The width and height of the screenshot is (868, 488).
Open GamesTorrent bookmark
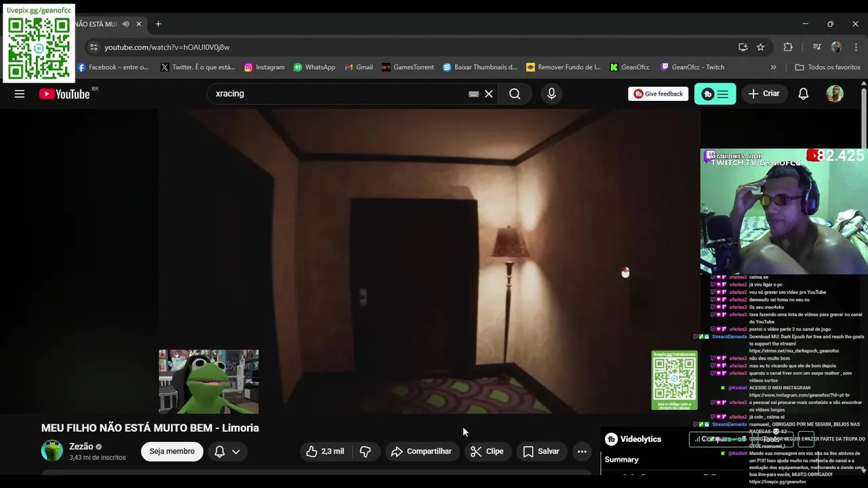coord(408,67)
